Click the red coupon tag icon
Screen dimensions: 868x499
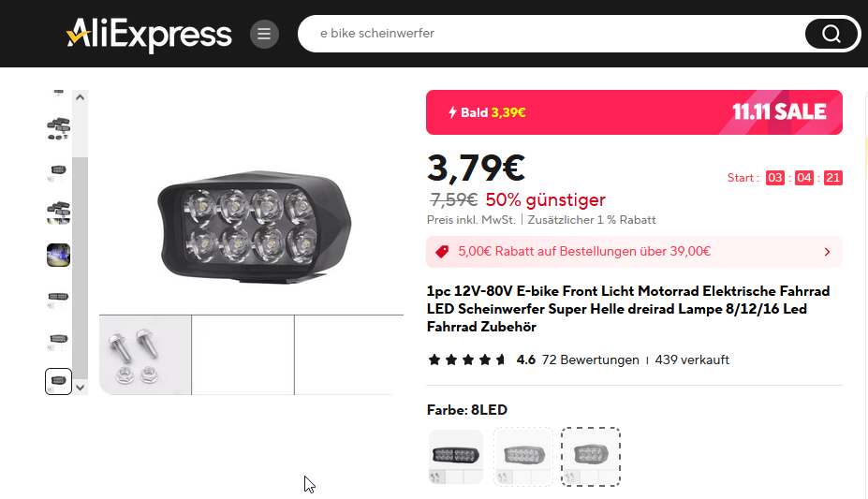tap(443, 251)
